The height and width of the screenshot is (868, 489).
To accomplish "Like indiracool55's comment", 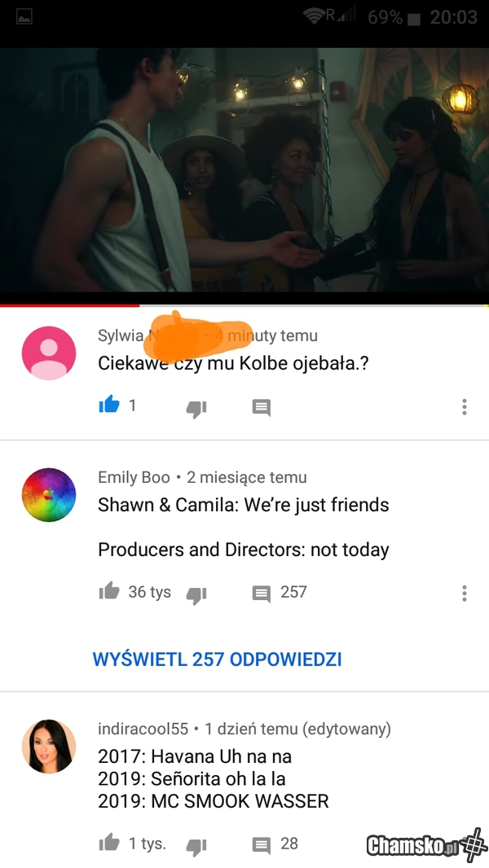I will point(109,843).
